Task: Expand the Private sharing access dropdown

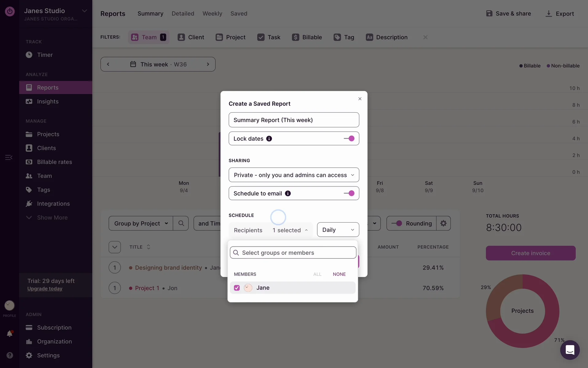Action: click(294, 175)
